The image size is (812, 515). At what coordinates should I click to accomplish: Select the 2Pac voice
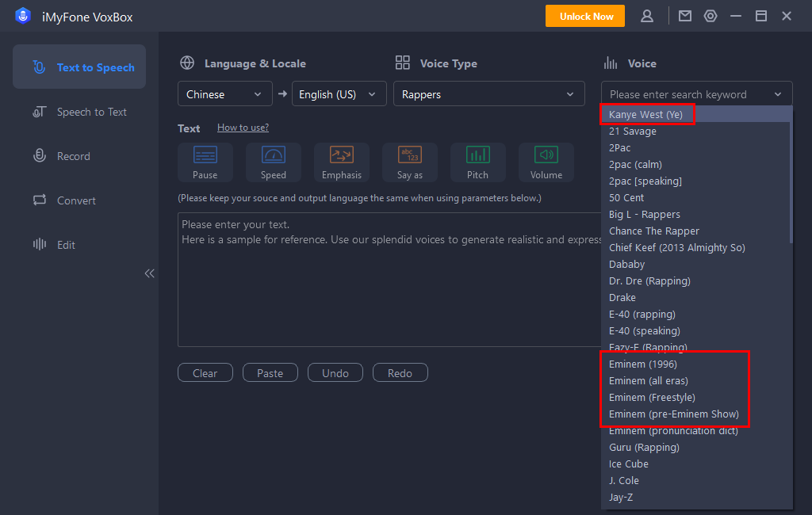[696, 147]
